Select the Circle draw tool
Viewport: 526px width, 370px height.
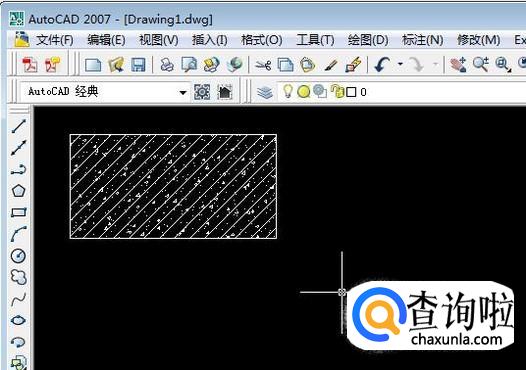click(x=18, y=256)
